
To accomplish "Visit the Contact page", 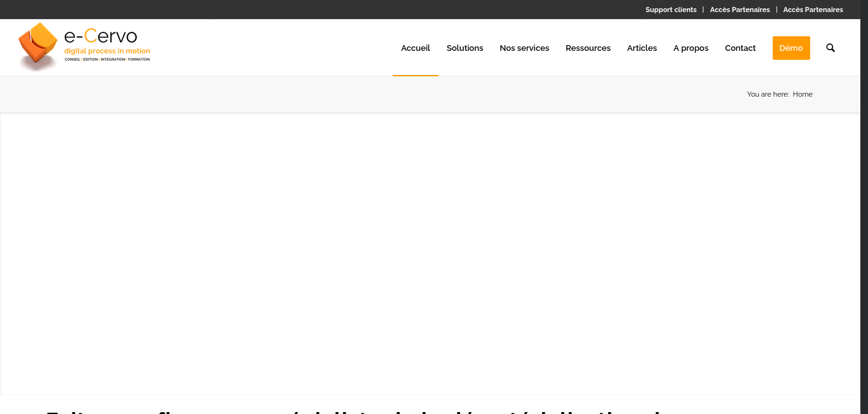I will (x=740, y=48).
